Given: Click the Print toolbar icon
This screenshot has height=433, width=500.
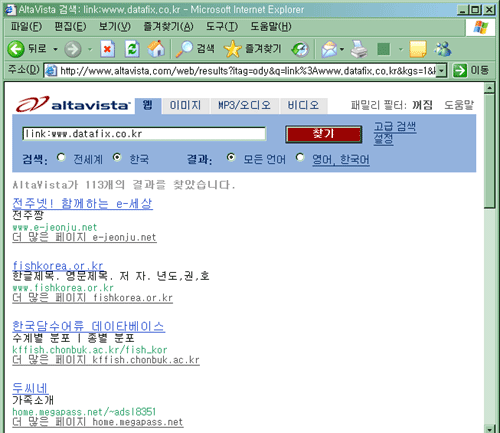Looking at the screenshot, I should point(359,49).
